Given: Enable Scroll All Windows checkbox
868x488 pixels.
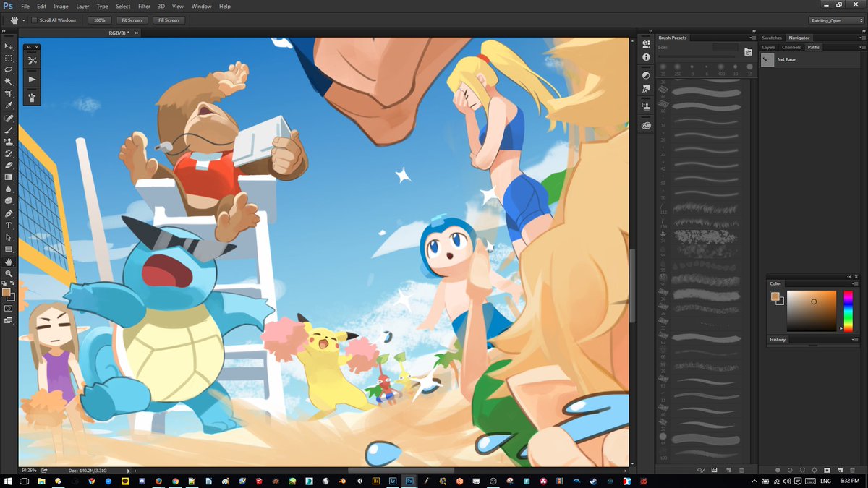Looking at the screenshot, I should point(35,20).
